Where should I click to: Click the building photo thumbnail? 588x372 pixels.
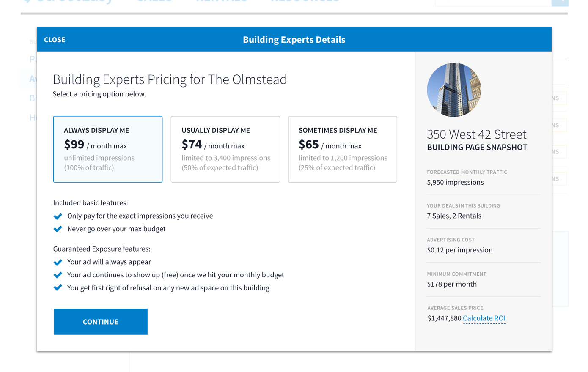click(x=454, y=90)
